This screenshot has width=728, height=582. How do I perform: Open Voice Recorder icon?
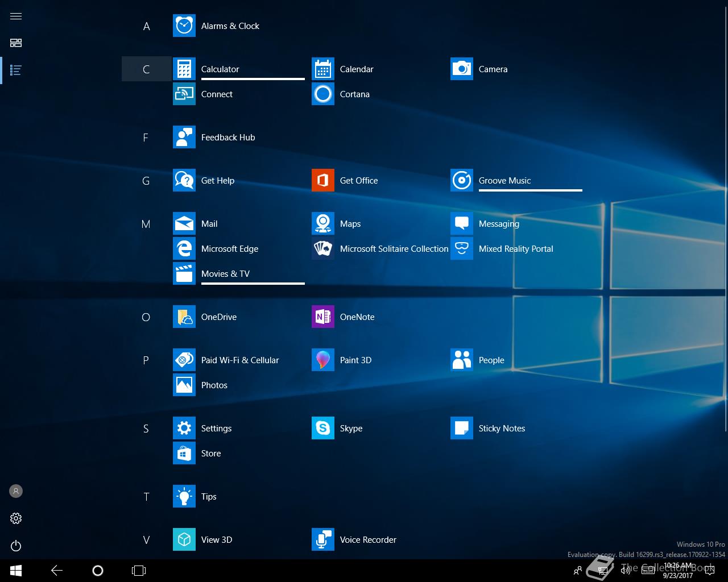pyautogui.click(x=323, y=539)
